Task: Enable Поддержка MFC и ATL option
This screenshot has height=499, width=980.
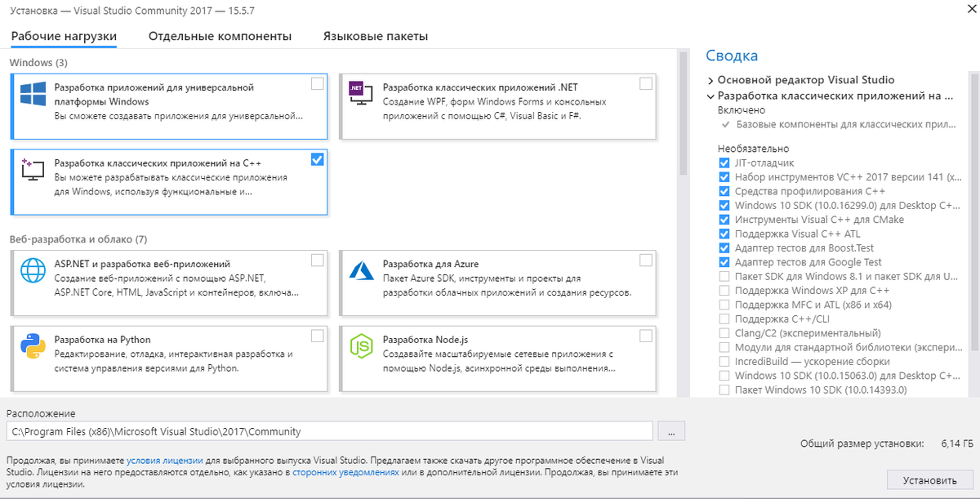Action: tap(724, 305)
